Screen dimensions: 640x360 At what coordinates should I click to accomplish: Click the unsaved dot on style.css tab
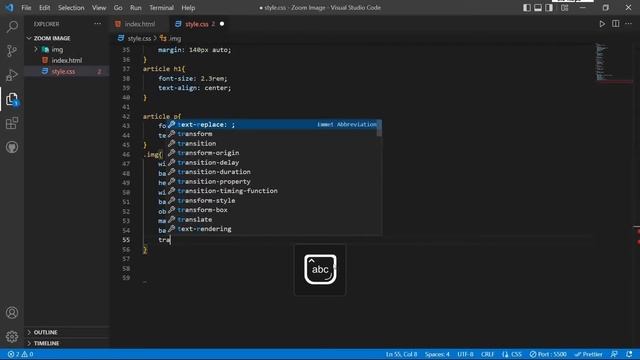(x=222, y=24)
